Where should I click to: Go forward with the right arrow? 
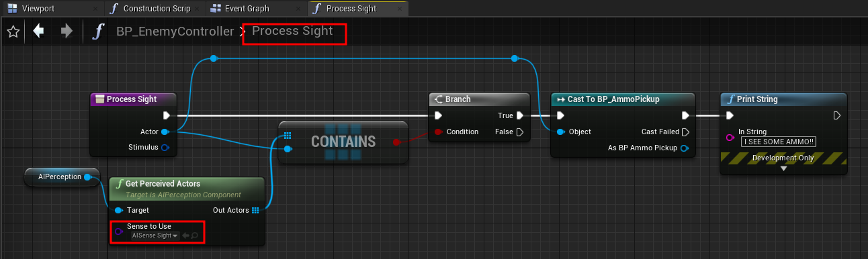point(67,31)
